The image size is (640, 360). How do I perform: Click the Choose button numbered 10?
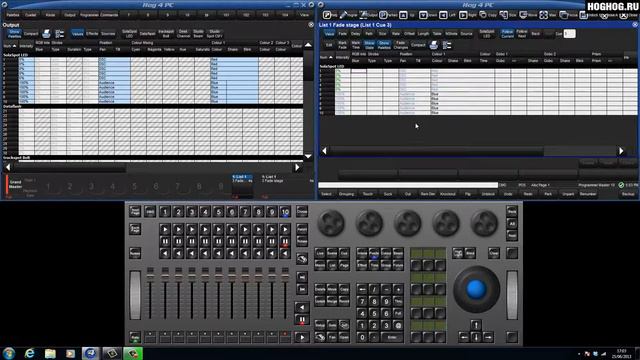coord(285,212)
